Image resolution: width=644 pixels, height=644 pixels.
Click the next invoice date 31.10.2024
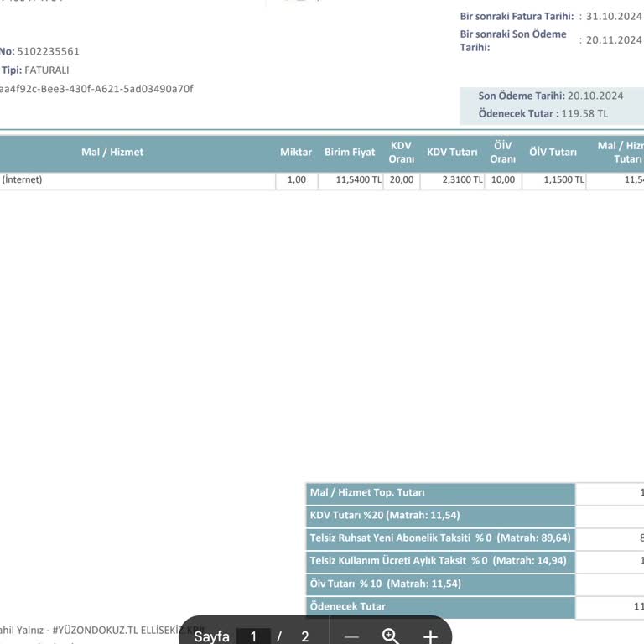pos(614,17)
